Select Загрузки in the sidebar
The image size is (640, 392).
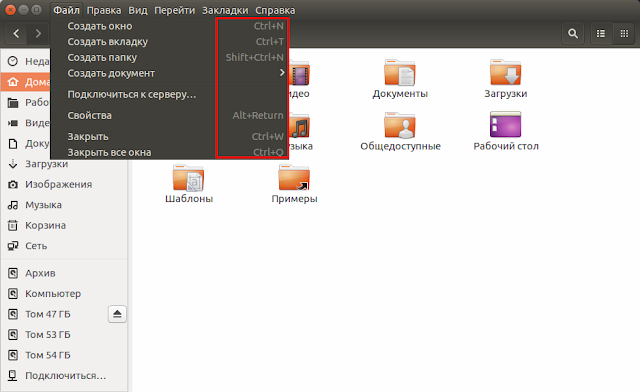click(x=64, y=164)
